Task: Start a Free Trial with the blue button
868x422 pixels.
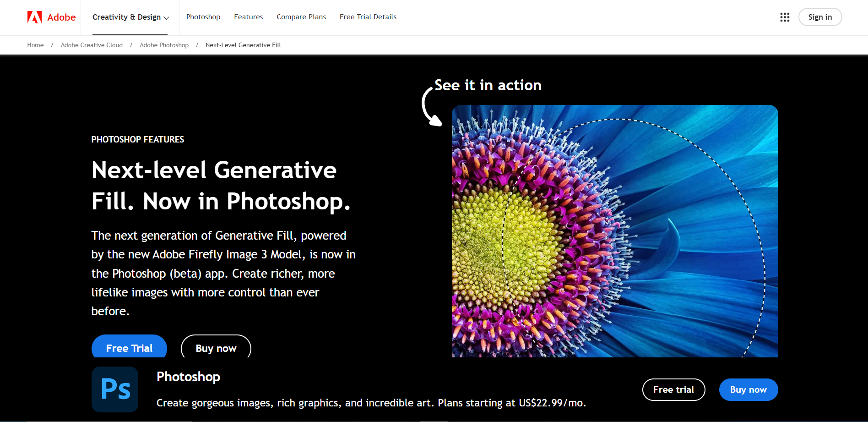Action: click(x=129, y=348)
